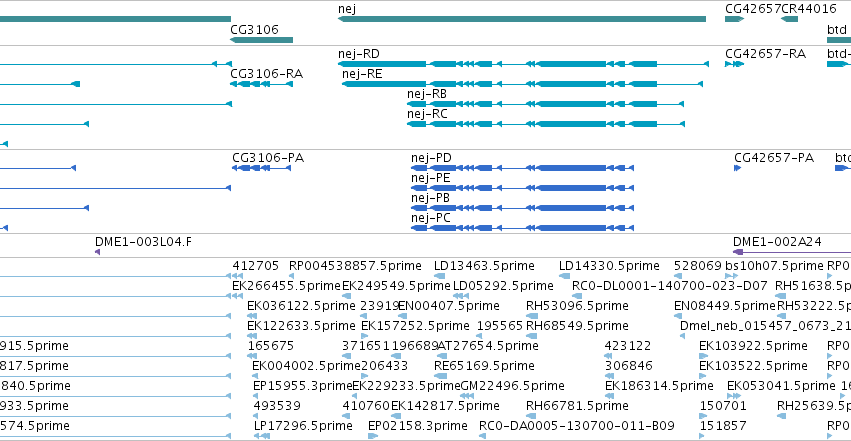The width and height of the screenshot is (851, 441).
Task: Open the bs10h07.5prime label
Action: [x=774, y=266]
